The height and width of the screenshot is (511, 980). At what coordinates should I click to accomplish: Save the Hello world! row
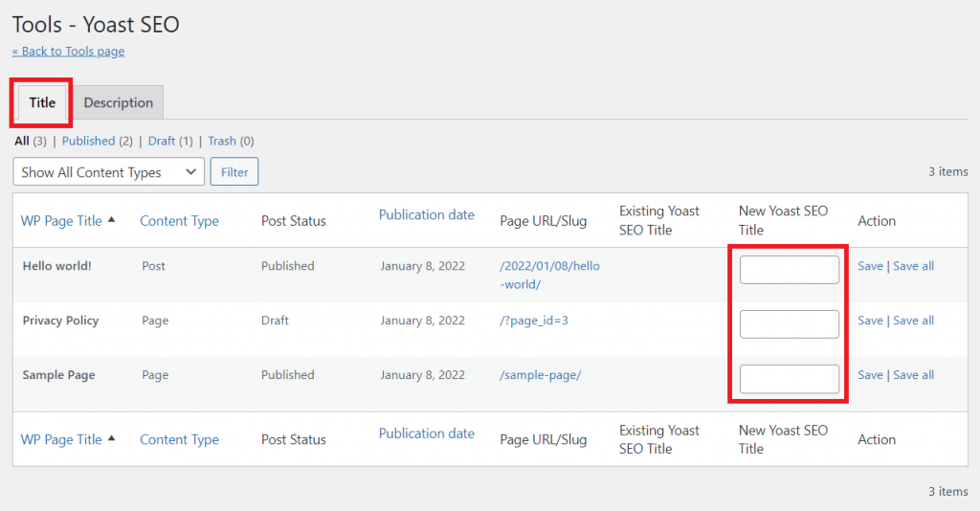tap(870, 266)
